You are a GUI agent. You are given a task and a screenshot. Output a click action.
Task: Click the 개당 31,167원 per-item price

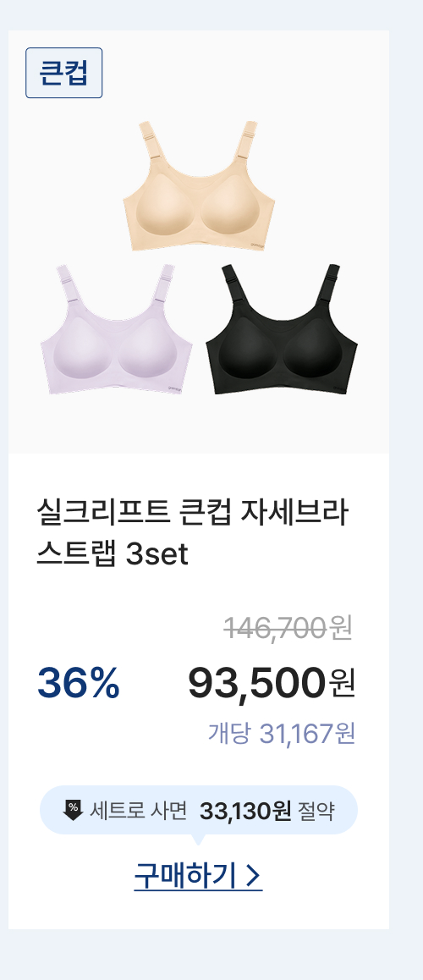click(x=281, y=734)
